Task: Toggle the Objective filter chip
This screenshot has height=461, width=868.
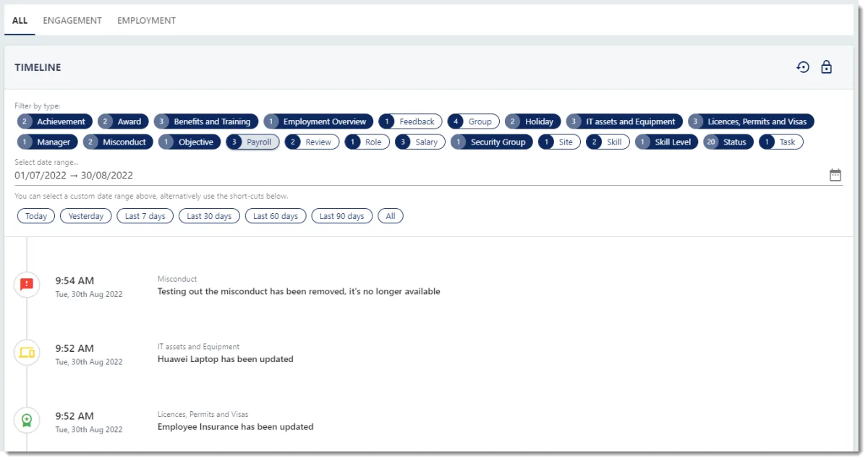Action: [x=190, y=142]
